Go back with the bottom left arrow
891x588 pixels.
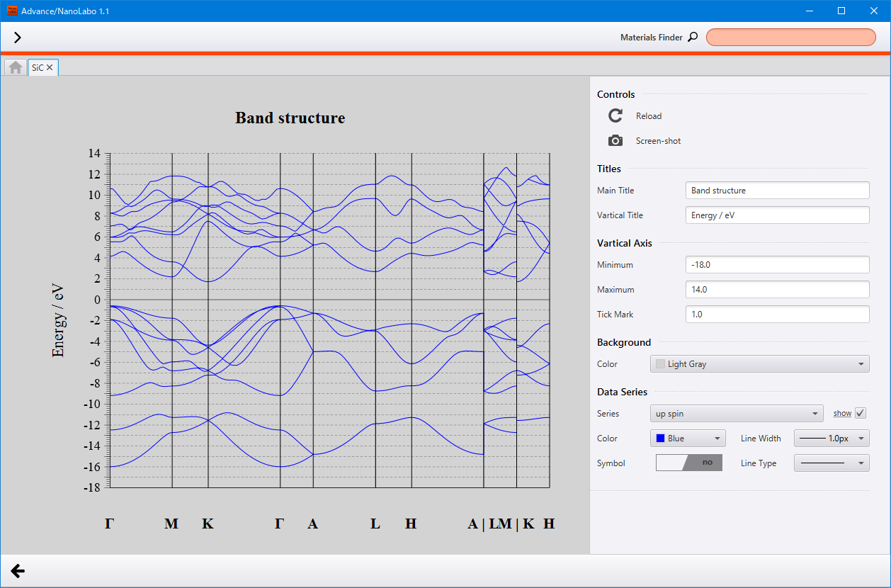(18, 571)
